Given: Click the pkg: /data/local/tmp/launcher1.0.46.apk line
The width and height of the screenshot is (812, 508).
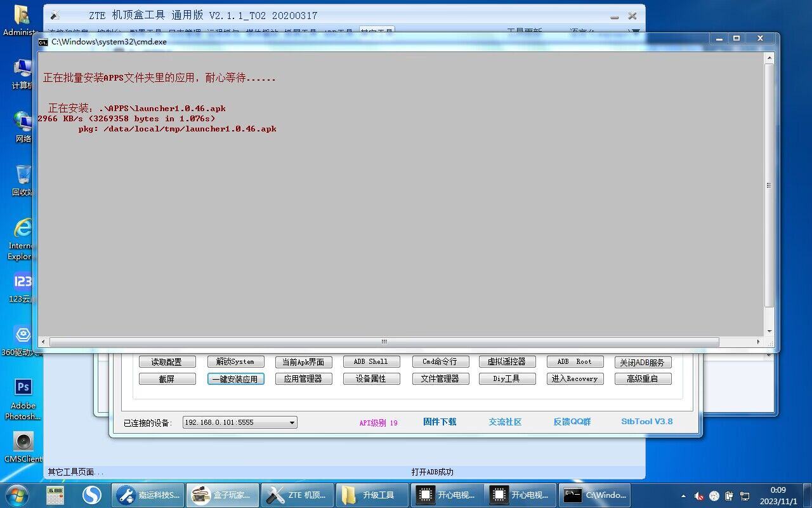Looking at the screenshot, I should (x=178, y=129).
